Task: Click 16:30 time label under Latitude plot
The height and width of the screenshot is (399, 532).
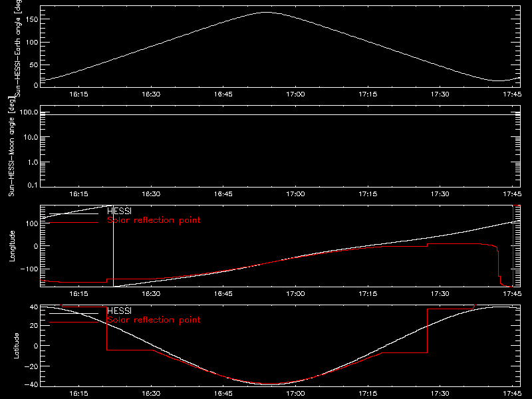Action: pos(151,394)
